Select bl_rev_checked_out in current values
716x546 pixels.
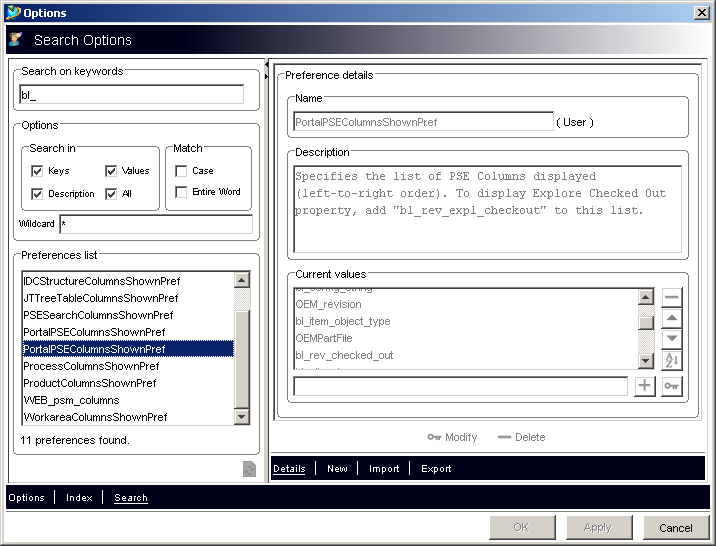(x=466, y=355)
